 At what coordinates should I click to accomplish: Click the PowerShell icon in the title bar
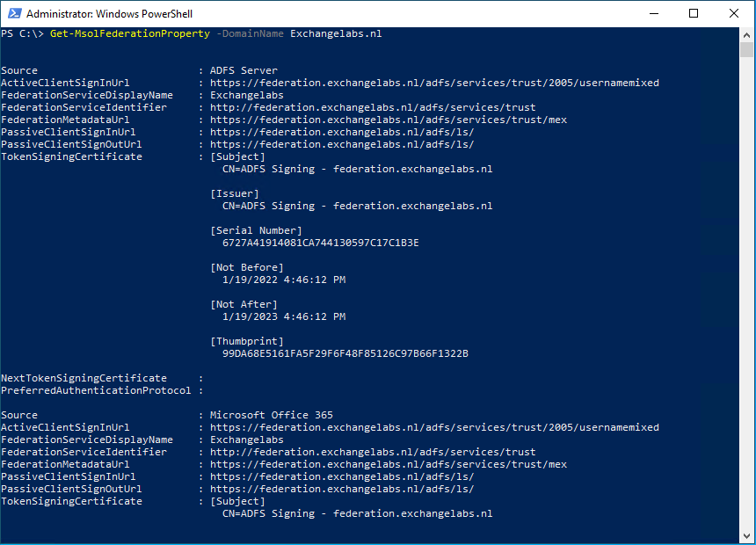(x=13, y=14)
